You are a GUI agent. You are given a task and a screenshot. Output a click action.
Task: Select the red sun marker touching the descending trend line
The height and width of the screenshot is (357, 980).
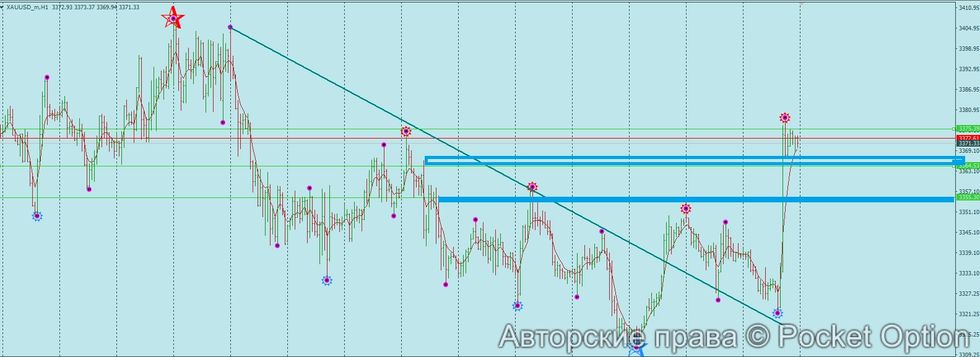point(532,186)
